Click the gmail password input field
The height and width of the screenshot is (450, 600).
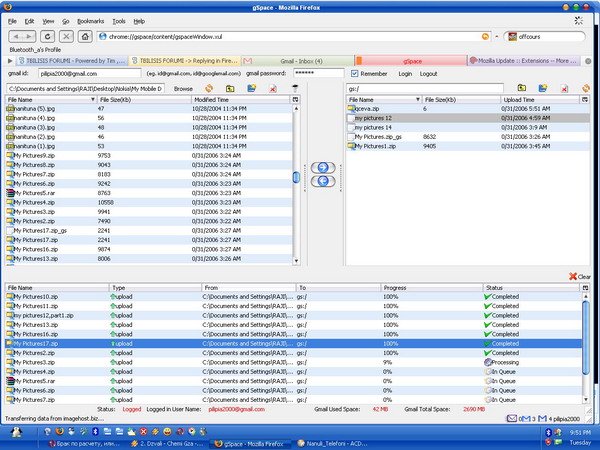(x=319, y=74)
